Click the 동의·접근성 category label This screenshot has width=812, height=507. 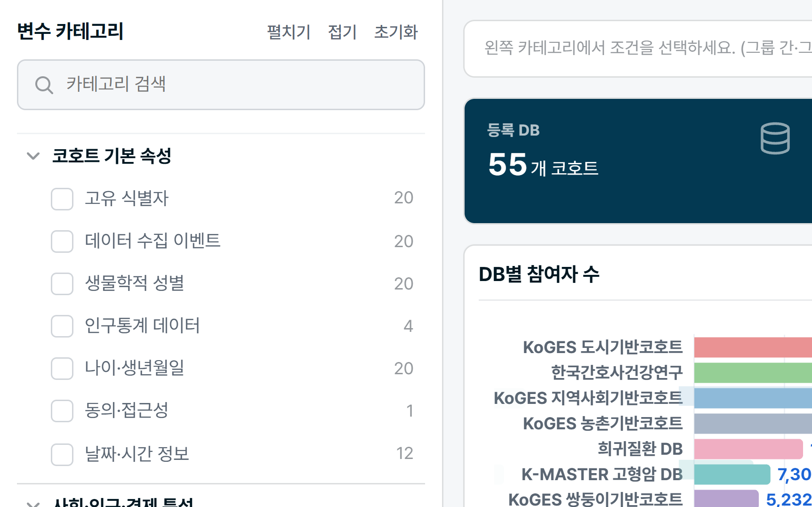[x=127, y=410]
